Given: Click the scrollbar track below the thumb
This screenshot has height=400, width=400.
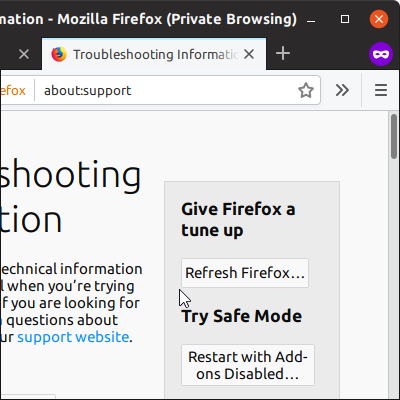Looking at the screenshot, I should [394, 277].
